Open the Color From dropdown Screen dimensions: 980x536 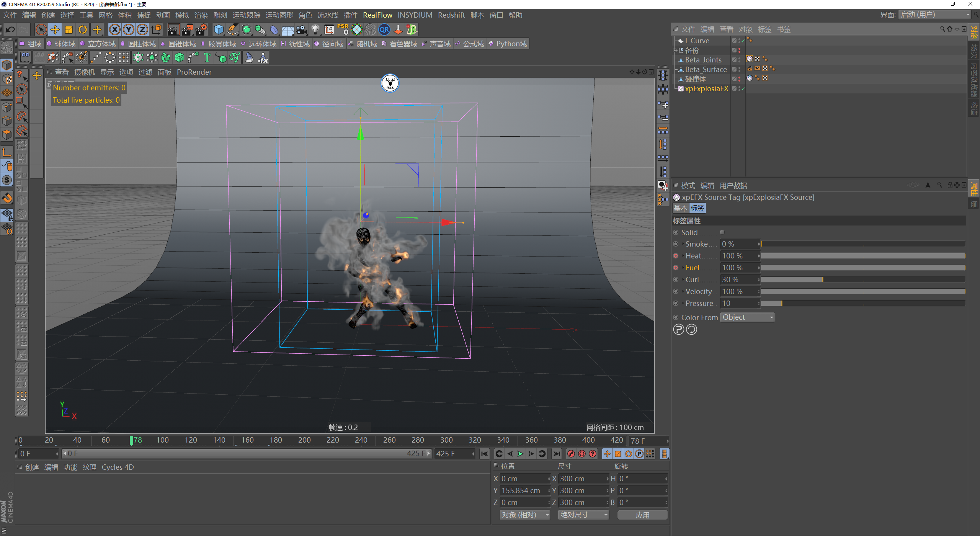pyautogui.click(x=747, y=317)
